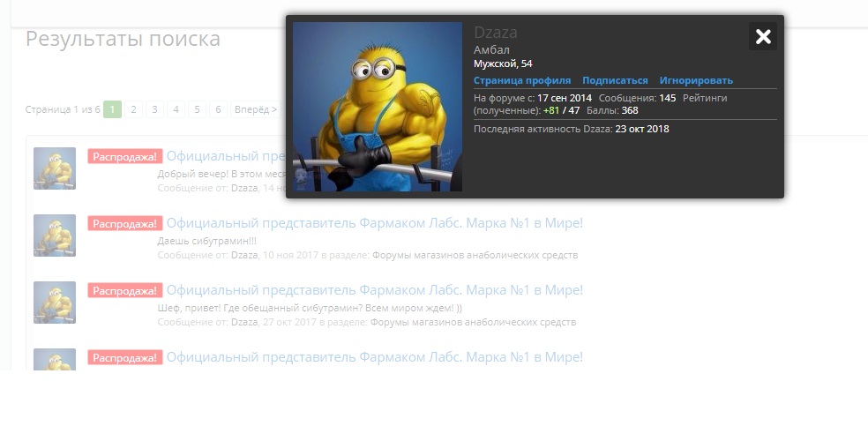
Task: Click the last activity date '23 окт 2018'
Action: (642, 130)
